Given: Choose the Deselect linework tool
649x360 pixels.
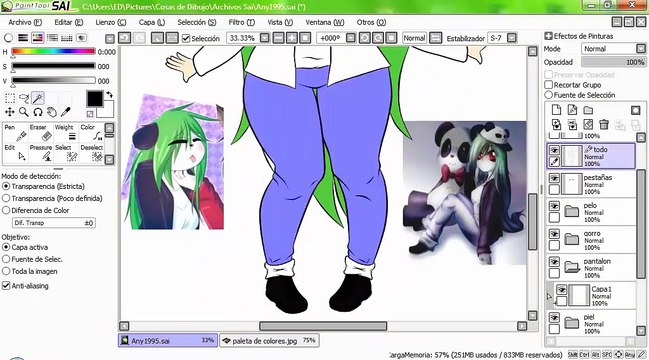Looking at the screenshot, I should pos(91,153).
